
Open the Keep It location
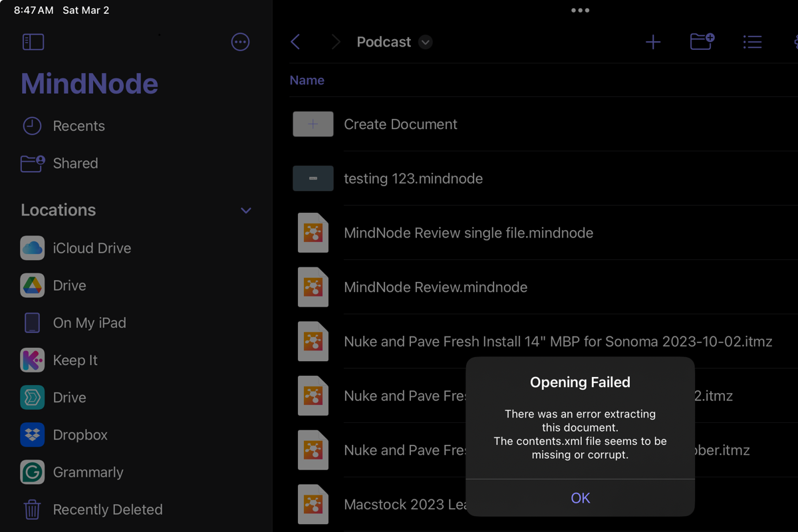point(74,360)
